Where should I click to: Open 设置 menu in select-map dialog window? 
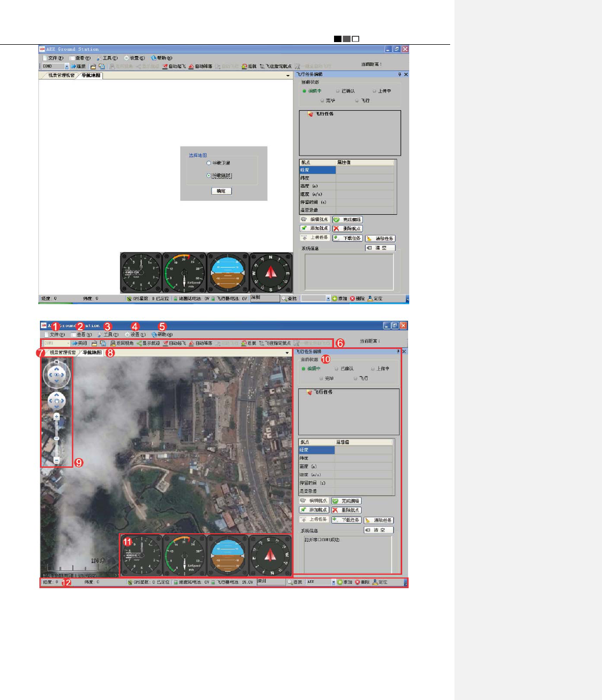coord(135,58)
